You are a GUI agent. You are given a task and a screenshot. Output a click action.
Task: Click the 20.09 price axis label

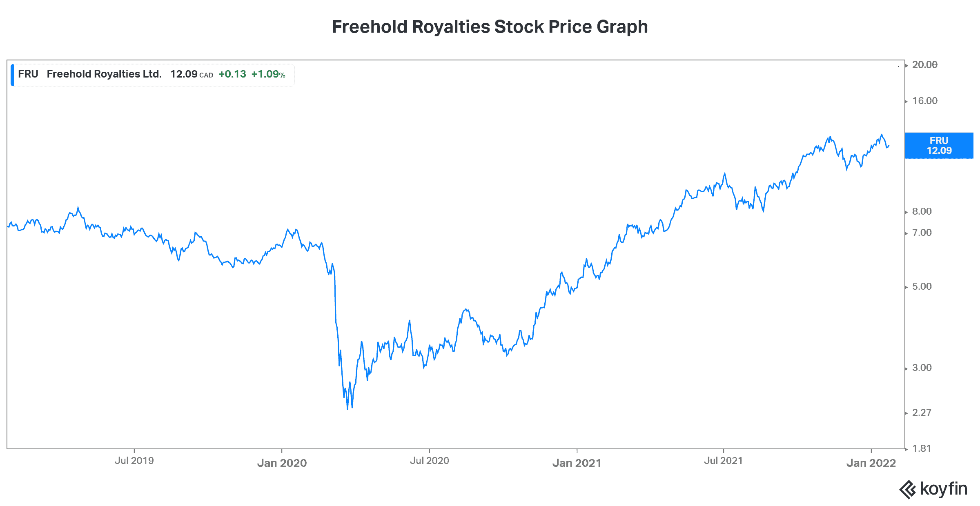click(924, 65)
